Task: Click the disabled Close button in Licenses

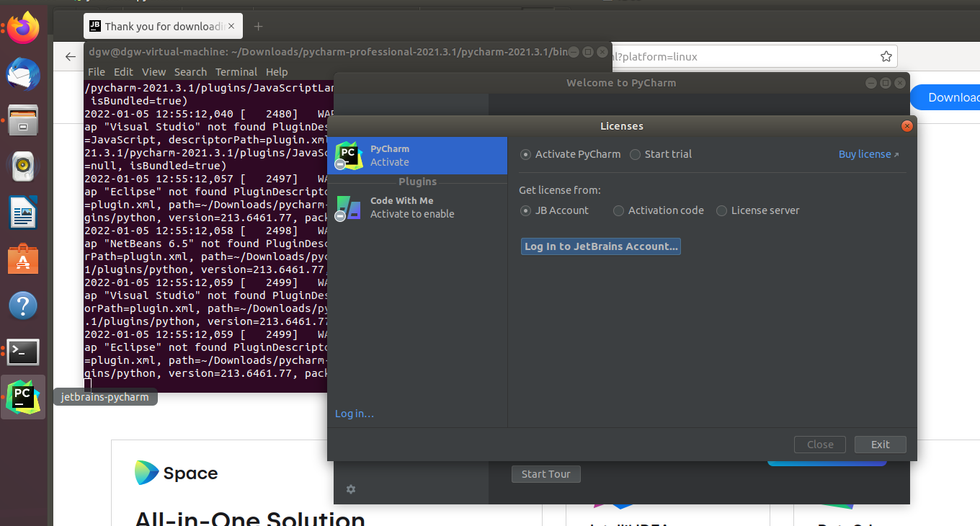Action: pyautogui.click(x=820, y=445)
